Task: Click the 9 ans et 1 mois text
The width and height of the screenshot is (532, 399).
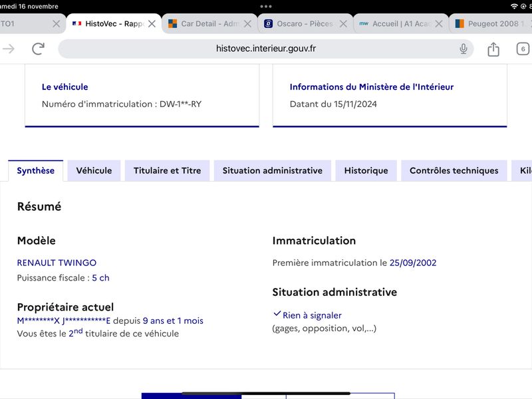Action: coord(173,321)
